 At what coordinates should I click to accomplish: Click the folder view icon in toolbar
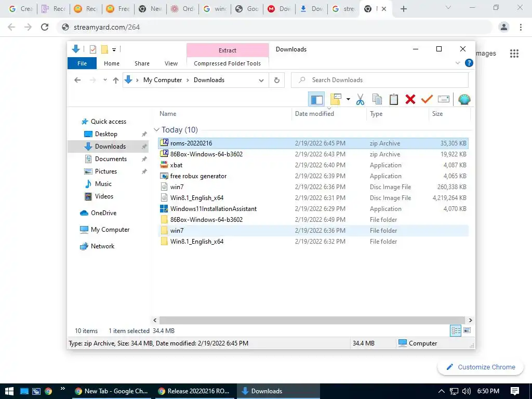[x=336, y=99]
